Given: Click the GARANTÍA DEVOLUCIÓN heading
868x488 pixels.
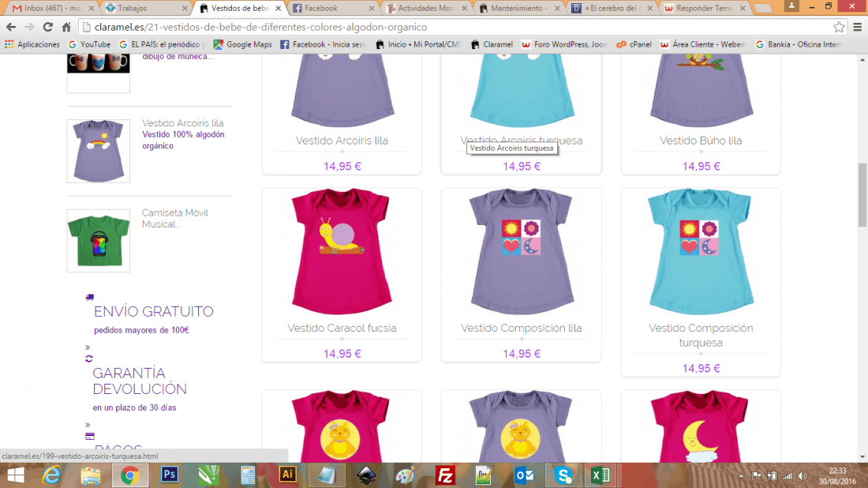Looking at the screenshot, I should tap(140, 381).
